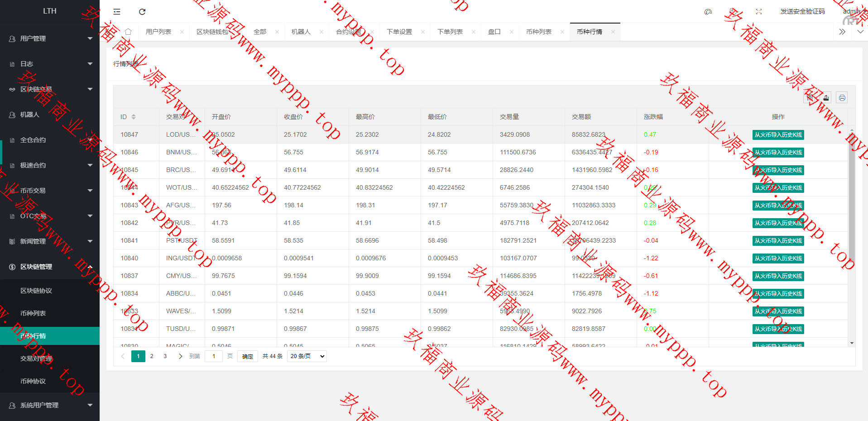Collapse the sidebar with the menu icon
The image size is (868, 421).
(x=117, y=12)
